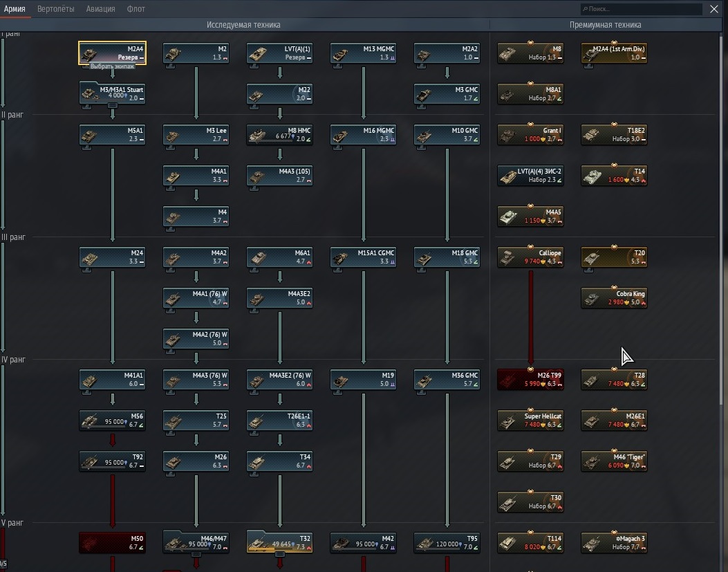Viewport: 728px width, 572px height.
Task: Open the Grant I premium card
Action: tap(530, 135)
